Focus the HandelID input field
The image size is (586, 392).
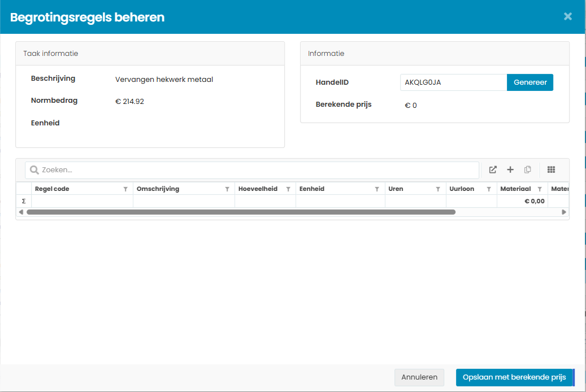[x=453, y=82]
